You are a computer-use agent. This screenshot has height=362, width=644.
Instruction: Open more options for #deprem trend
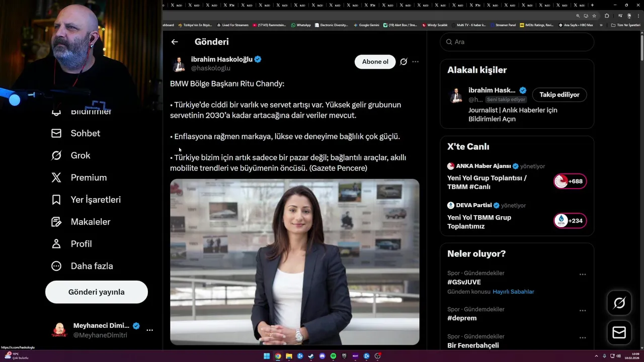point(583,311)
